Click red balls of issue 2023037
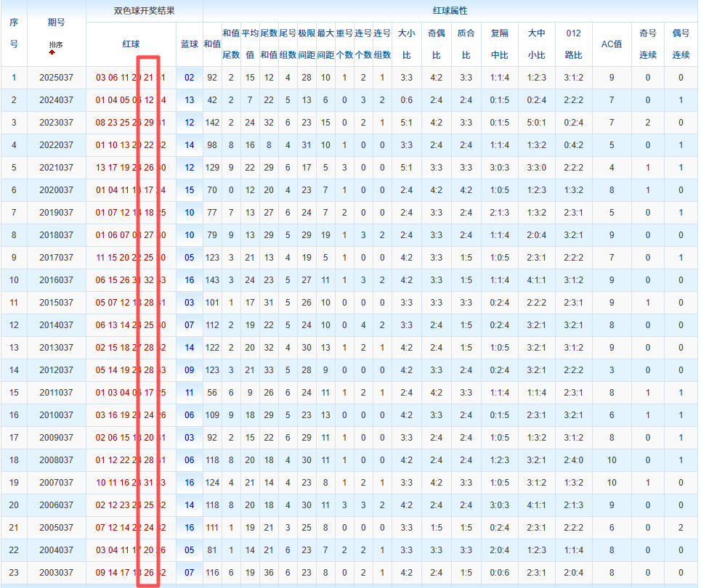This screenshot has width=701, height=588. point(131,123)
